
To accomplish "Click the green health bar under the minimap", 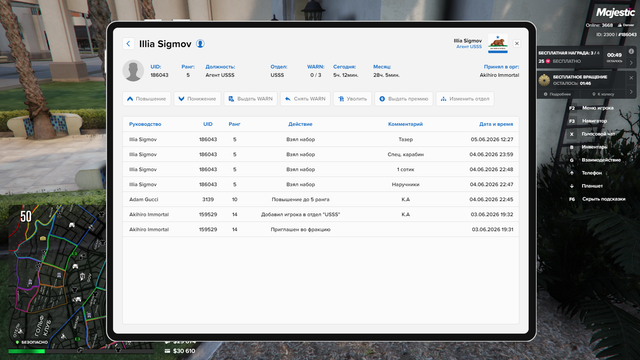I will [x=27, y=351].
